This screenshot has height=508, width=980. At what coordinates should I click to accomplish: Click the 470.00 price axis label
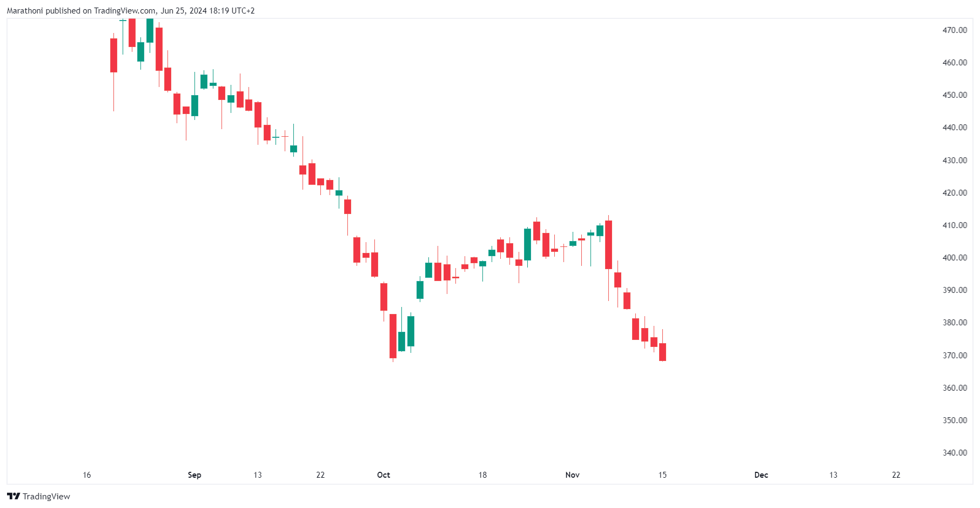955,30
